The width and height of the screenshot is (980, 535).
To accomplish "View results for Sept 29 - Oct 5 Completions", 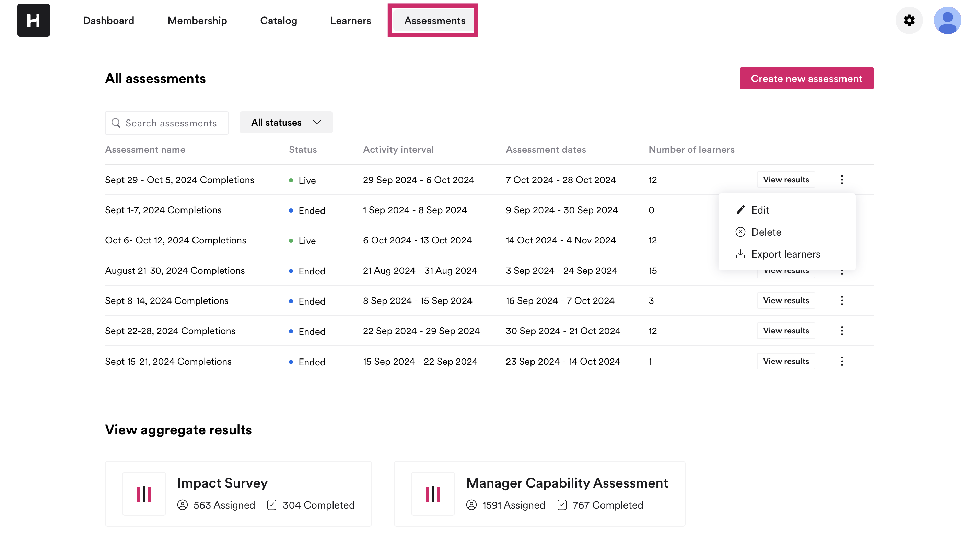I will coord(785,180).
